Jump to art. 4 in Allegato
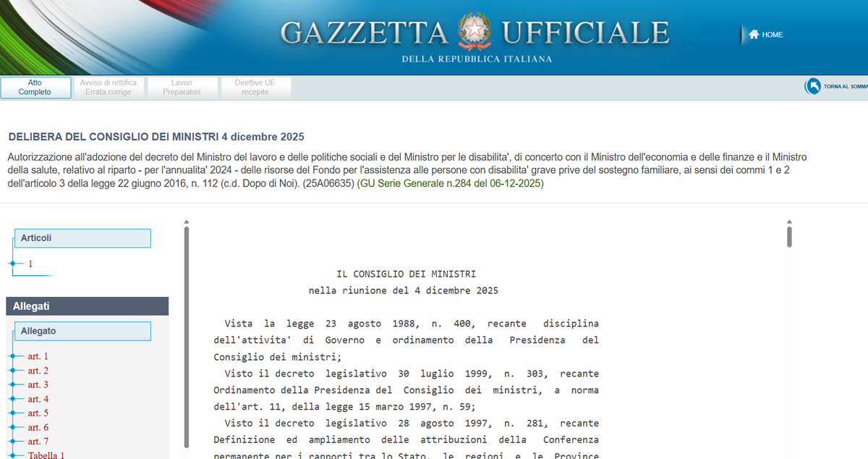 coord(38,399)
